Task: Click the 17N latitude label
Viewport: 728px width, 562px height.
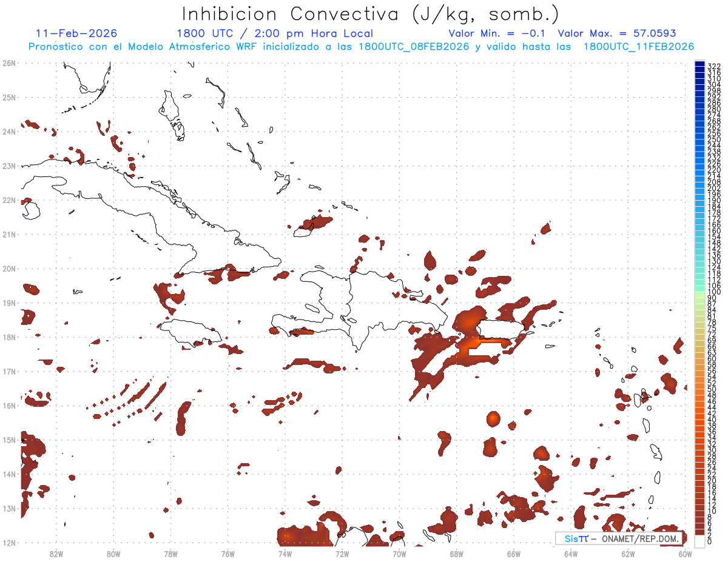Action: point(8,371)
